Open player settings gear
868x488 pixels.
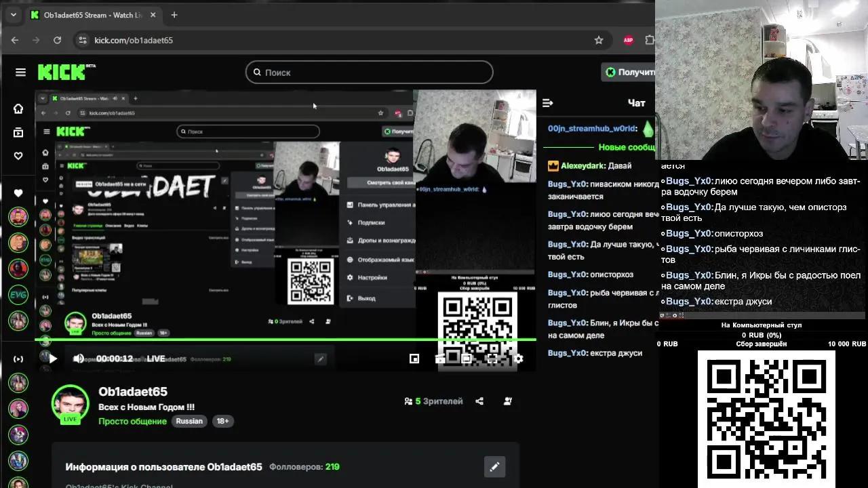click(x=518, y=359)
